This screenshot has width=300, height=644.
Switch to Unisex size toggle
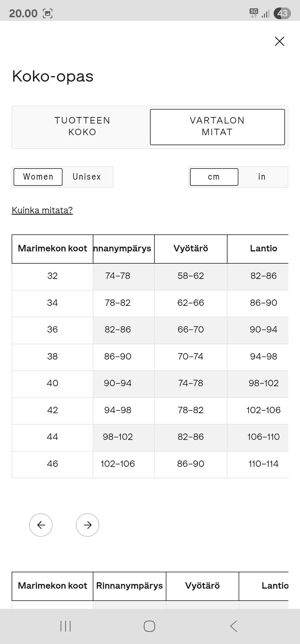[x=87, y=177]
